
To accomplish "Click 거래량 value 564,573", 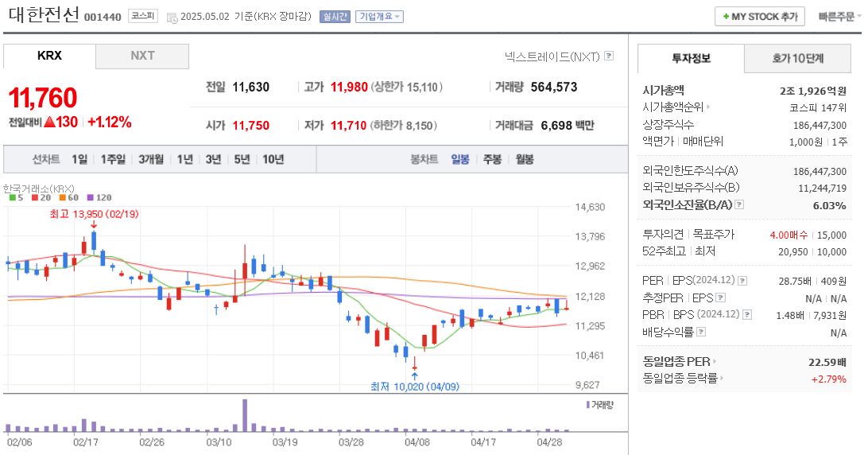I will click(x=554, y=87).
